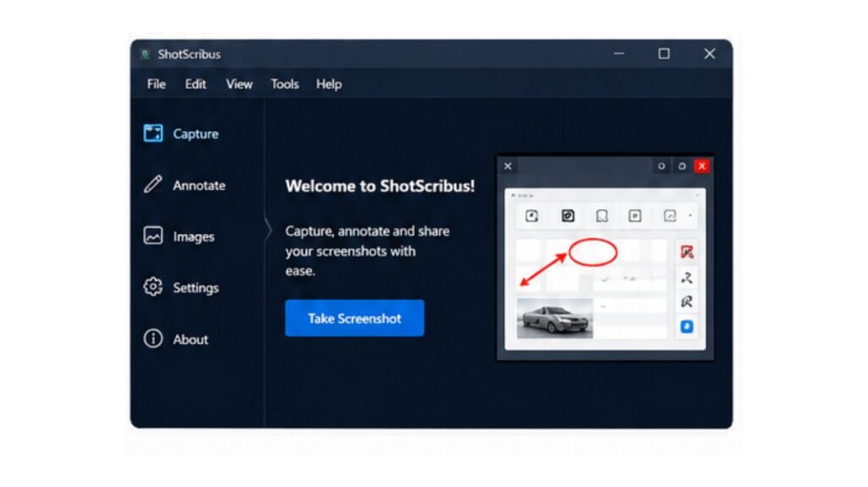Click the first toolbar icon in the preview

[531, 216]
